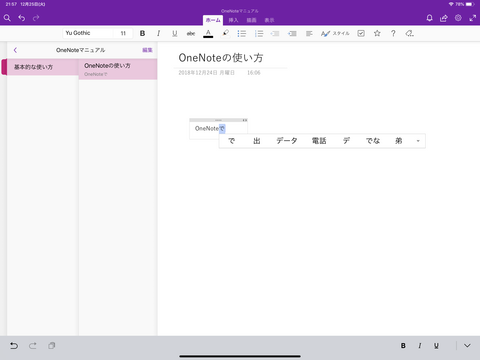Viewport: 480px width, 360px height.
Task: Apply text highlight color
Action: pos(225,33)
